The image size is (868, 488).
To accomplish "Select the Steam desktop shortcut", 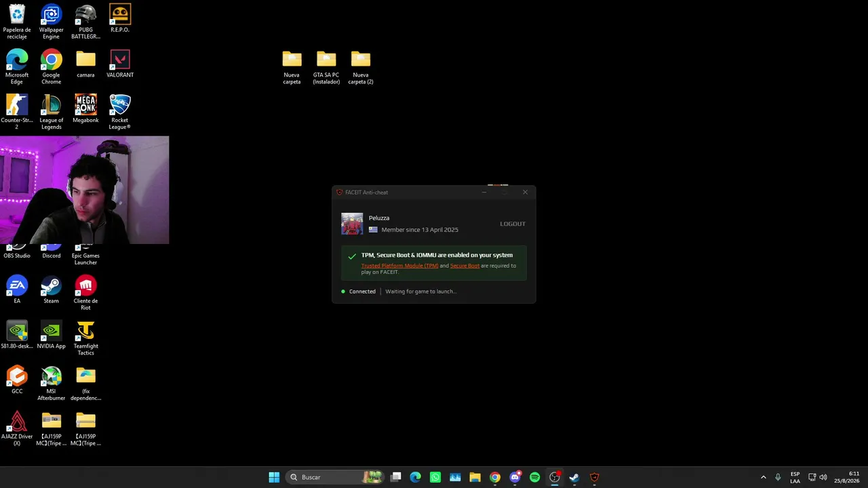I will 51,289.
